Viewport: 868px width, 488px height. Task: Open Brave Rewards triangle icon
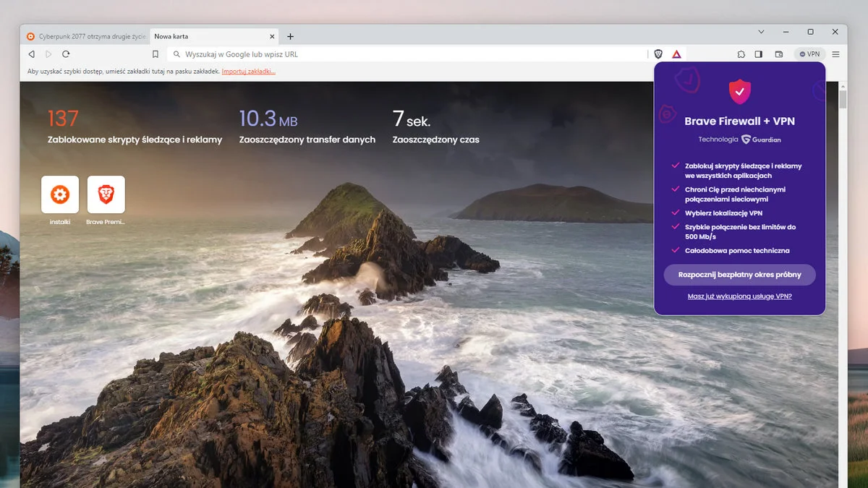[676, 54]
